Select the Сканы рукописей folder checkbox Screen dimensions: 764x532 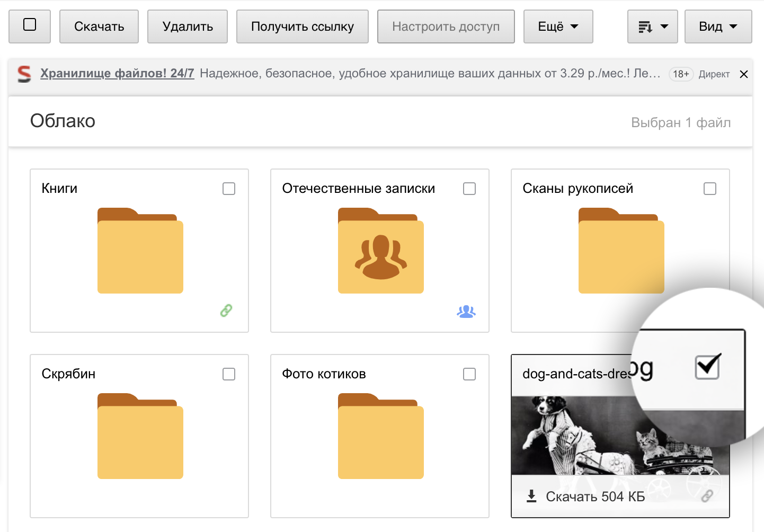pyautogui.click(x=710, y=189)
